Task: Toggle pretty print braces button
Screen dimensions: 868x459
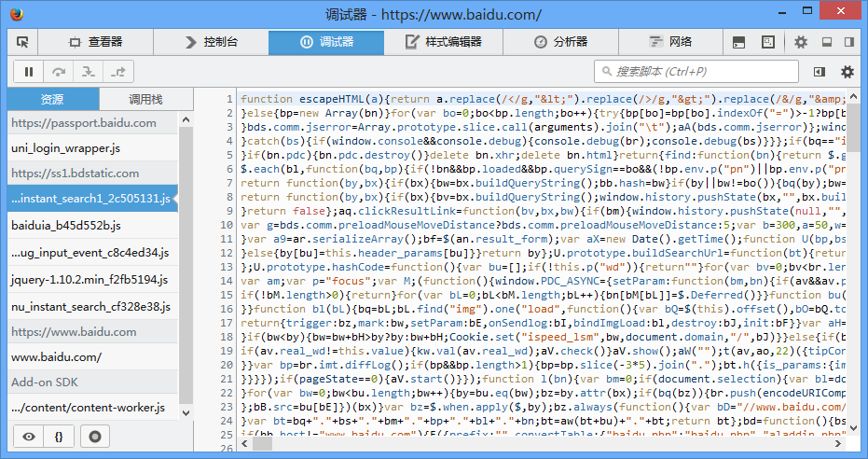Action: tap(59, 437)
